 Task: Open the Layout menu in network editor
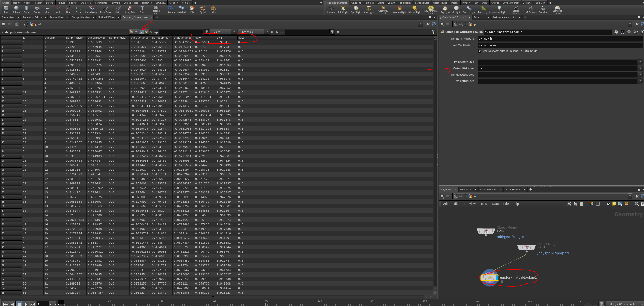tap(495, 204)
